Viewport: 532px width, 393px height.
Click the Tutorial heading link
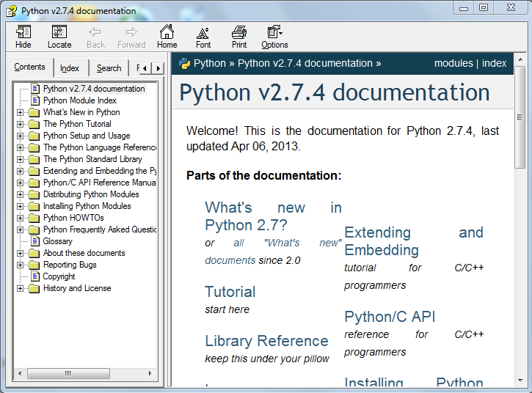pyautogui.click(x=230, y=292)
